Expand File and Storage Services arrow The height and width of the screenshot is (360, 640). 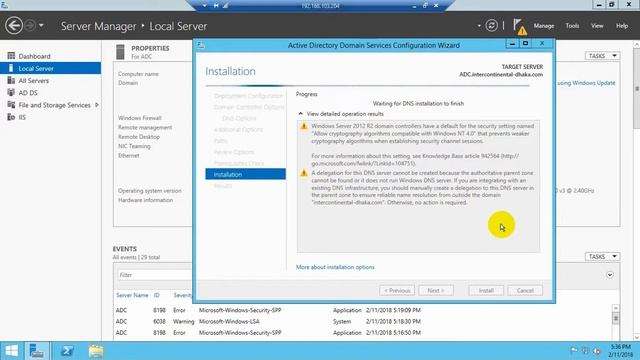[97, 105]
